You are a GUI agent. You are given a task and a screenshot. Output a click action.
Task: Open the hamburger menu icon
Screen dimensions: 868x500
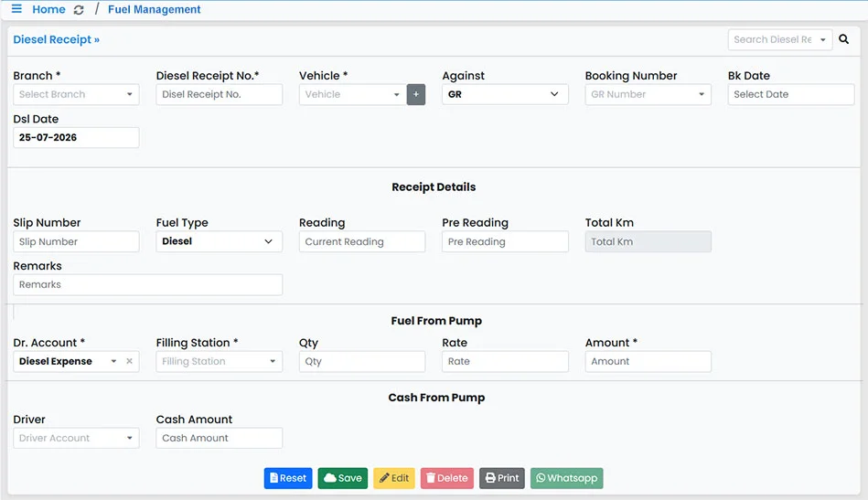tap(16, 9)
